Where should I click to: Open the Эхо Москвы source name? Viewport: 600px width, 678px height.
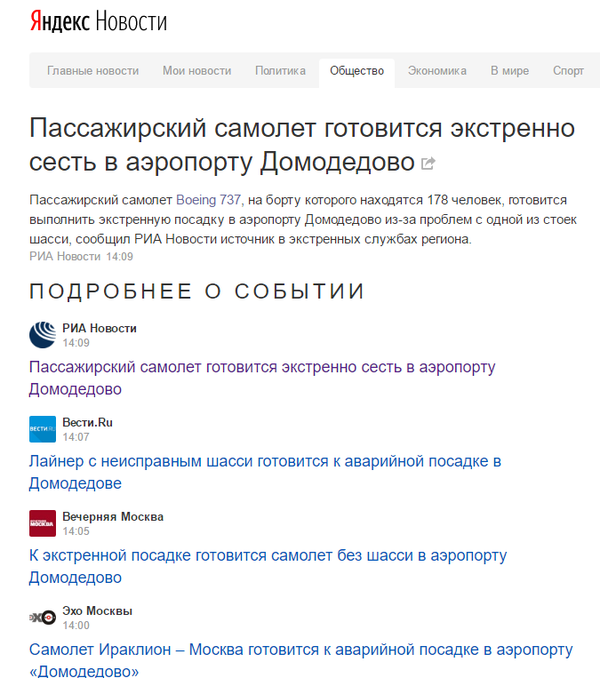point(97,611)
